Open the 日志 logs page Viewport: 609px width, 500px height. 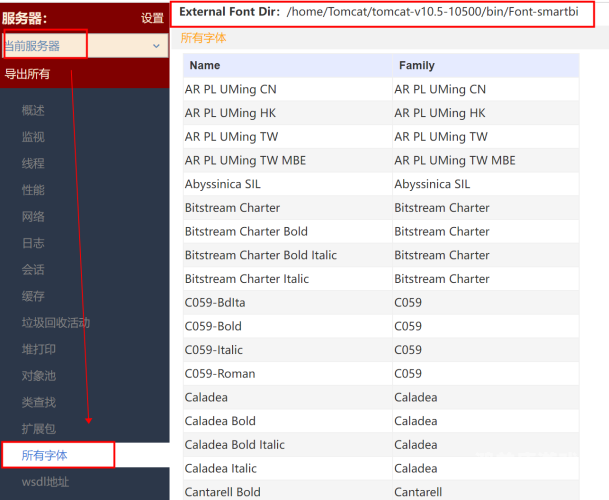point(33,243)
